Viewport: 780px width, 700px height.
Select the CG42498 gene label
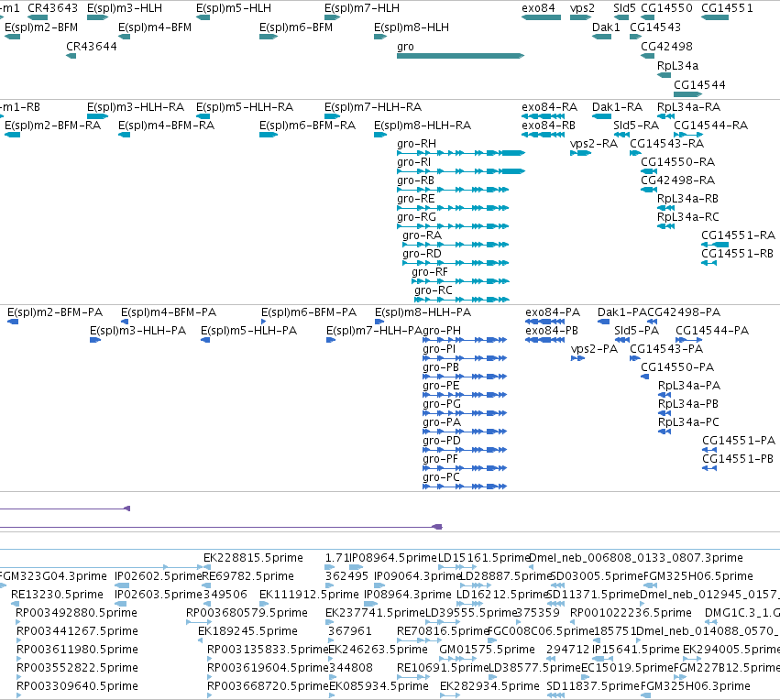tap(666, 47)
